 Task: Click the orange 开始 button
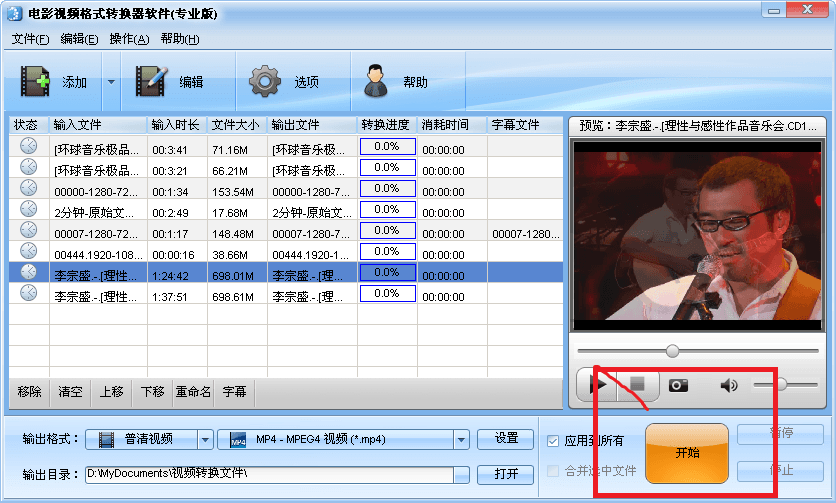point(687,453)
